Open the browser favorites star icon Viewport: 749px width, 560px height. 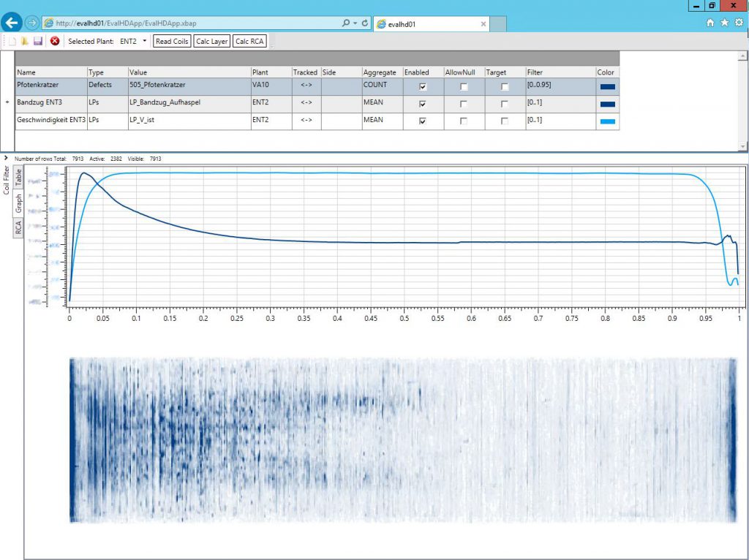point(724,23)
